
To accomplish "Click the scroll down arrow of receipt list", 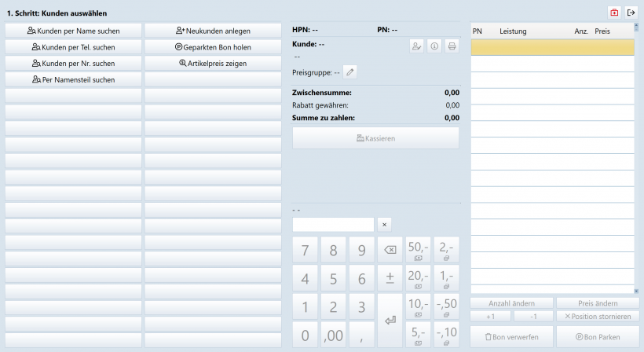I will click(638, 289).
